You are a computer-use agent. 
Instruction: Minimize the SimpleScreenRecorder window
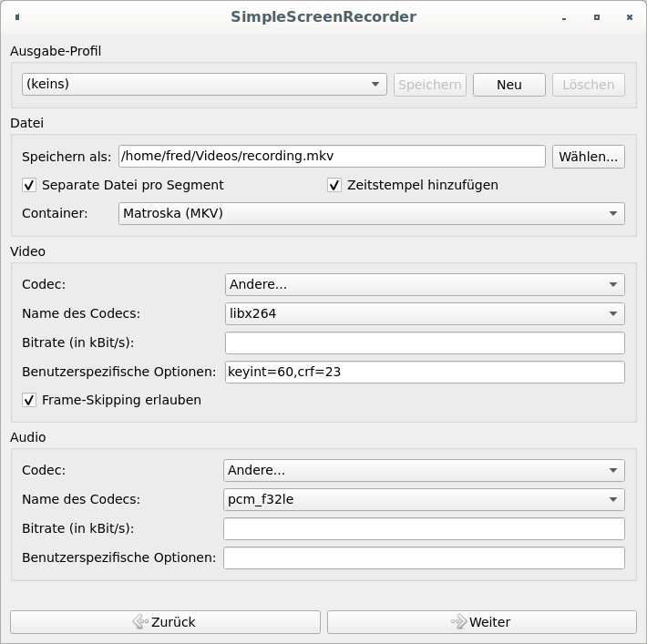(564, 17)
